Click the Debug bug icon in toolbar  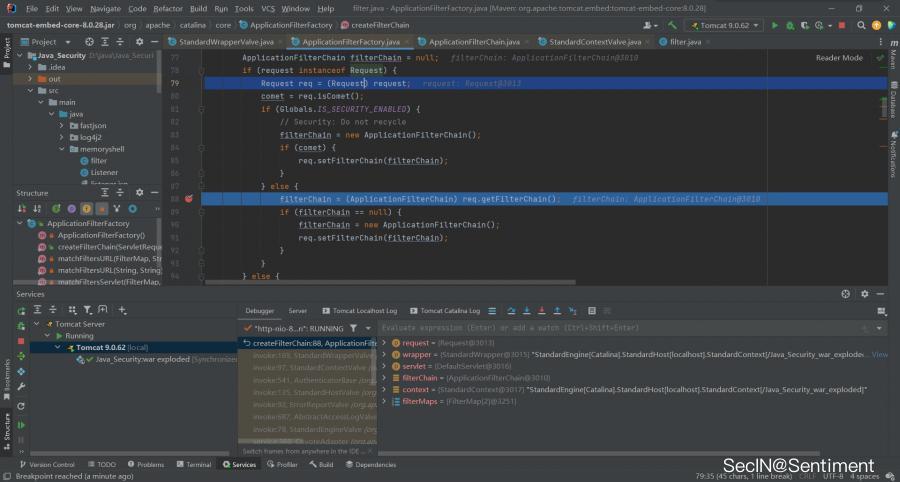[792, 24]
